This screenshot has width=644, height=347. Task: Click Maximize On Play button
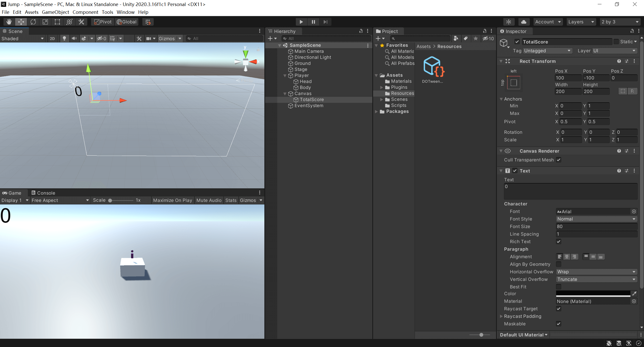[x=173, y=200]
